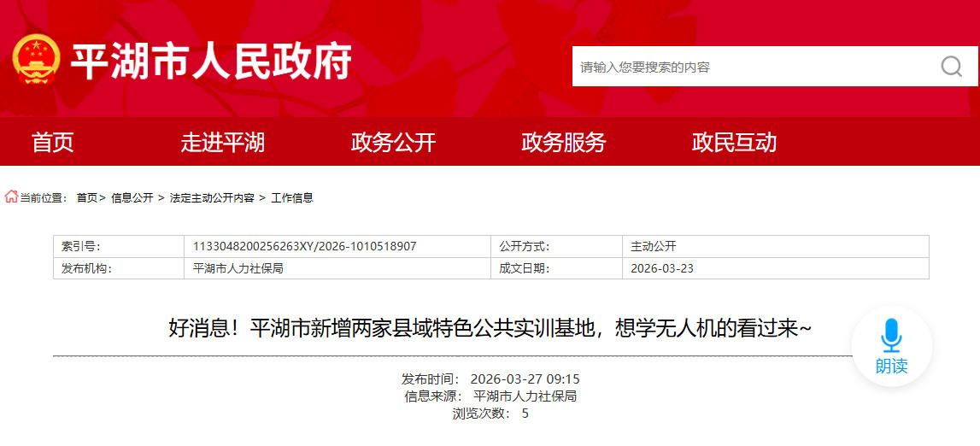Click the 公开方式 label cell
This screenshot has height=446, width=980.
[556, 246]
